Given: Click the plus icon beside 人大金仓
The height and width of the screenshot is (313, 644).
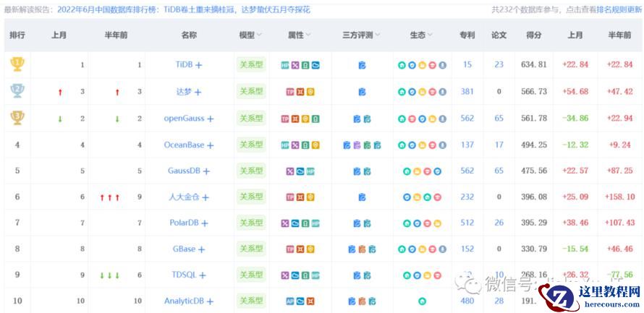Looking at the screenshot, I should tap(206, 198).
